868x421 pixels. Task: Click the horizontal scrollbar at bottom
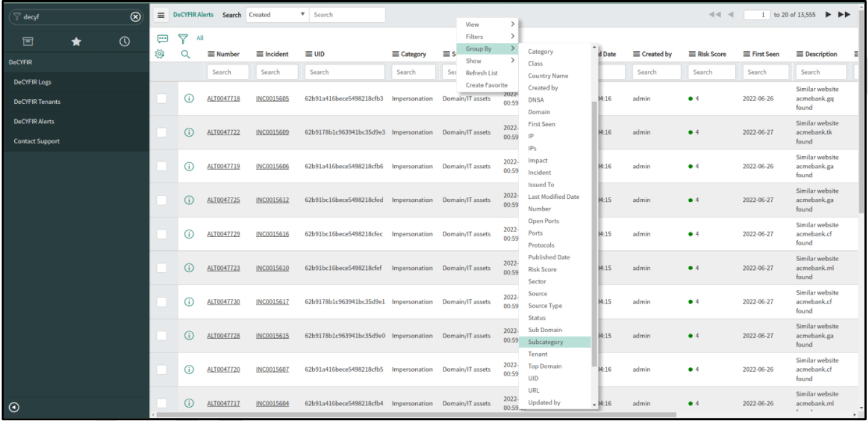tap(417, 414)
